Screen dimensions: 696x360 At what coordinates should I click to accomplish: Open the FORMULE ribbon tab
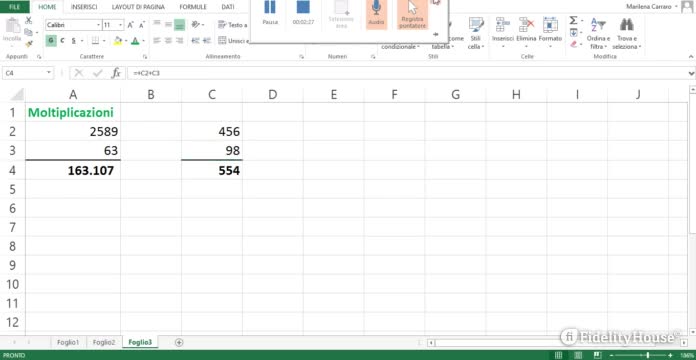pyautogui.click(x=193, y=7)
